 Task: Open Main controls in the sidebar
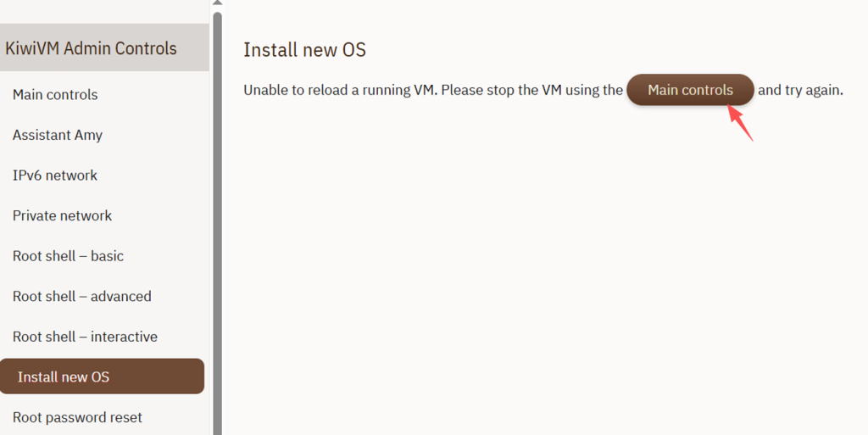tap(55, 95)
